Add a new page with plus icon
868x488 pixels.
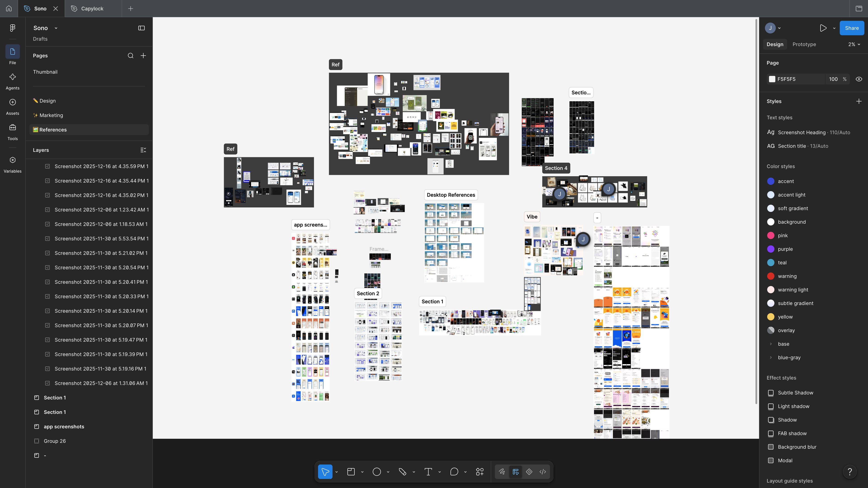pos(143,56)
